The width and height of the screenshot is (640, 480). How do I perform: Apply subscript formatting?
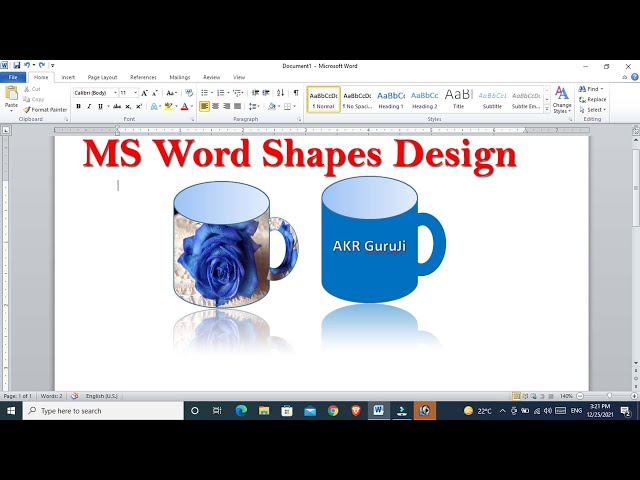tap(128, 107)
